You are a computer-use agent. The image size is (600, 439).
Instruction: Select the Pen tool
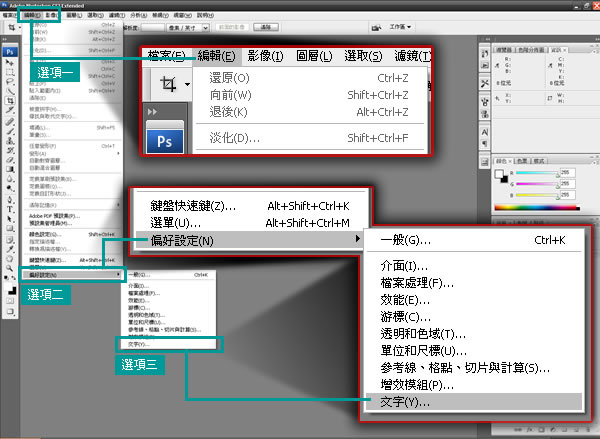pyautogui.click(x=10, y=200)
